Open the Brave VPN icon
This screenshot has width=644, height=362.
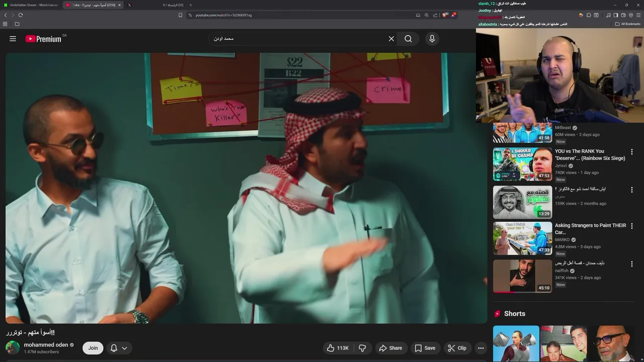pyautogui.click(x=631, y=15)
